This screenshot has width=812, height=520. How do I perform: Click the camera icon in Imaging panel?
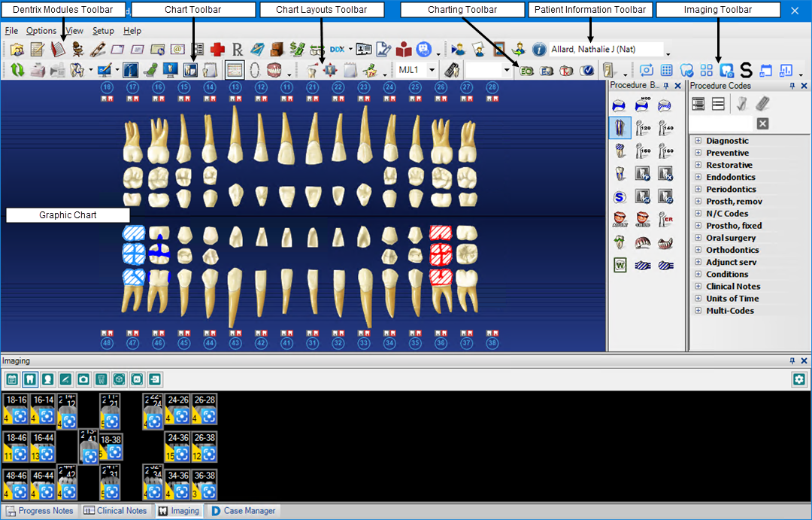point(82,379)
